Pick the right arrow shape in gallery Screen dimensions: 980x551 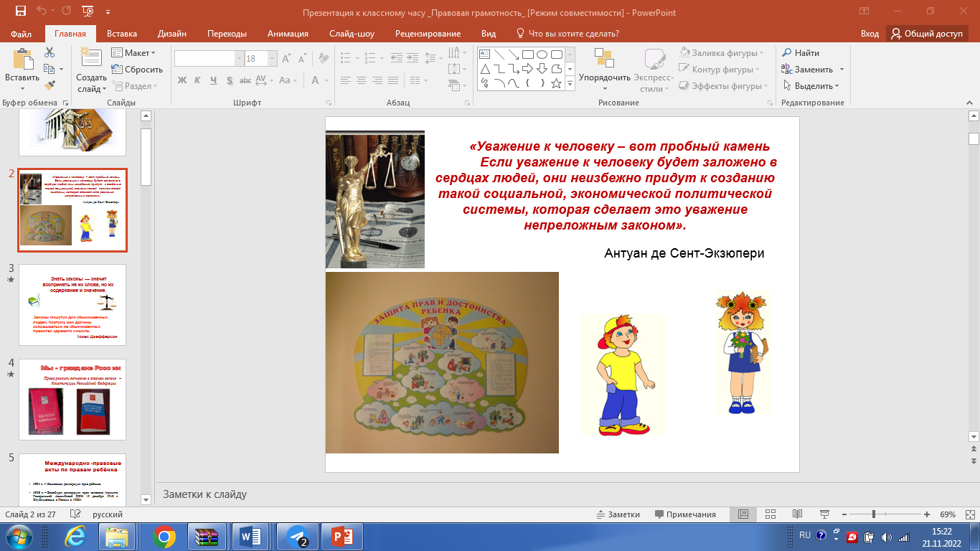click(x=527, y=69)
